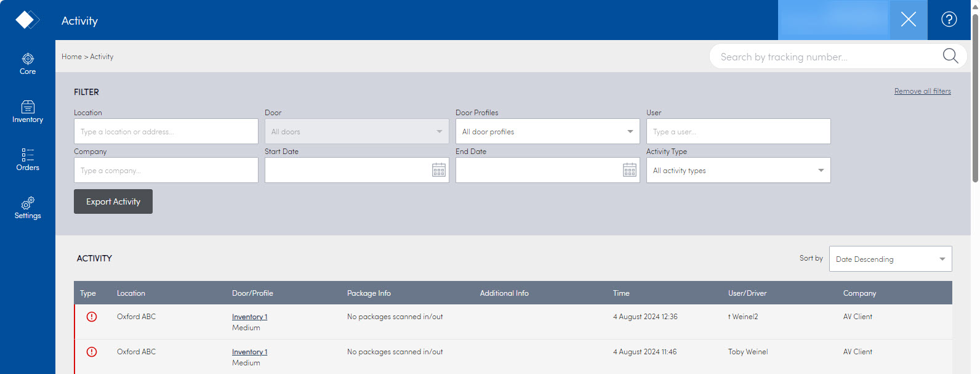The image size is (980, 374).
Task: Open the Start Date calendar picker
Action: click(x=438, y=171)
